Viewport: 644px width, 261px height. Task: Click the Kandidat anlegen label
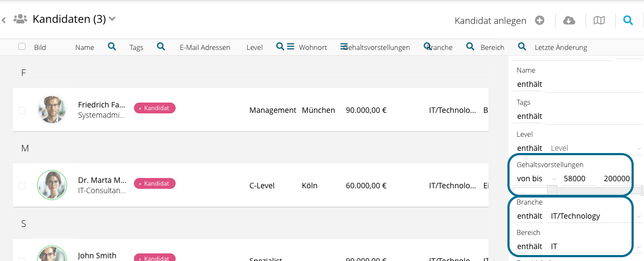pos(491,21)
